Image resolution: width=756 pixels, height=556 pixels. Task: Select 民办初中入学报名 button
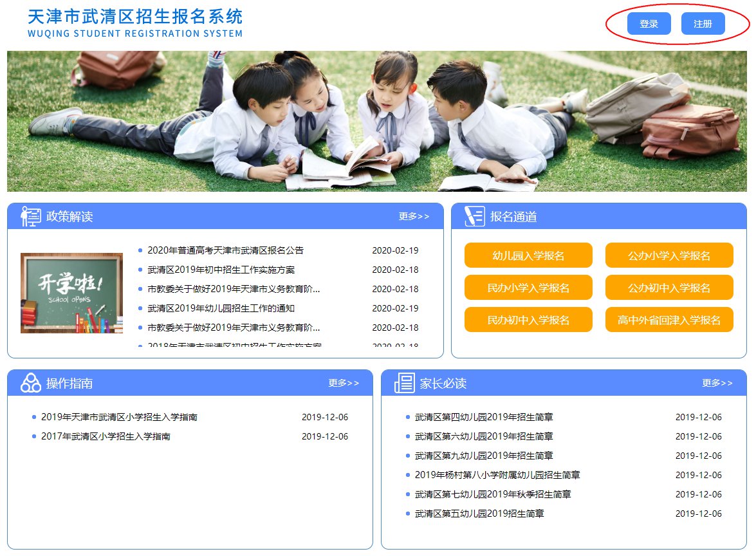coord(528,320)
